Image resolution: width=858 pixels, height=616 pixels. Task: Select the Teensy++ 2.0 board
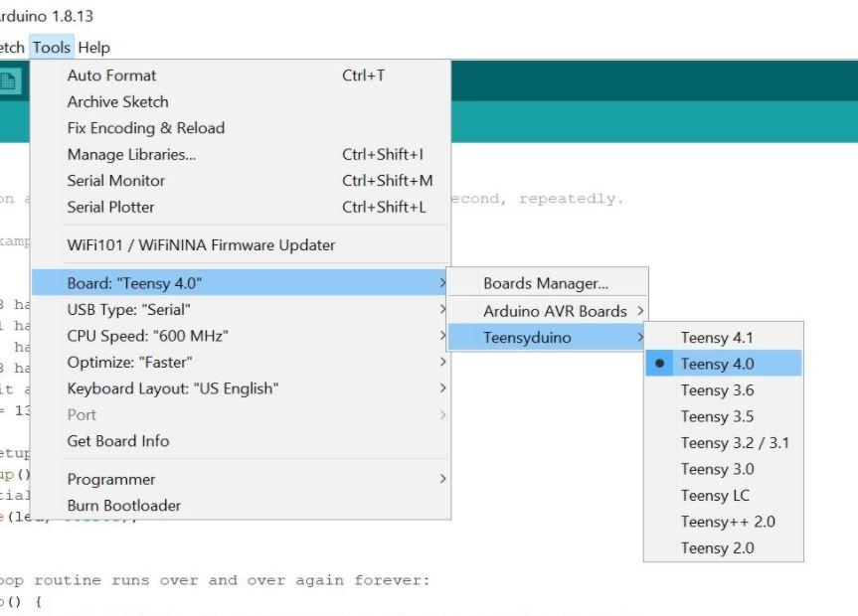coord(724,522)
